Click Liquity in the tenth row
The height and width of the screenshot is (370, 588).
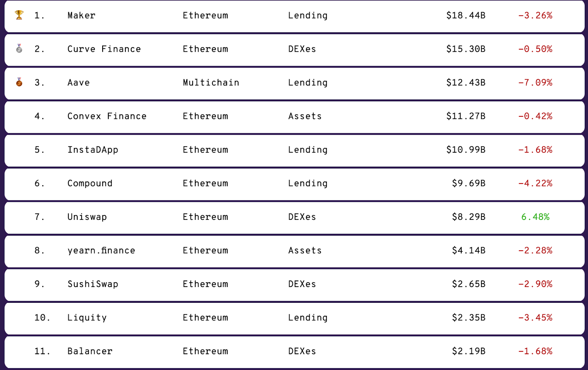(x=87, y=318)
